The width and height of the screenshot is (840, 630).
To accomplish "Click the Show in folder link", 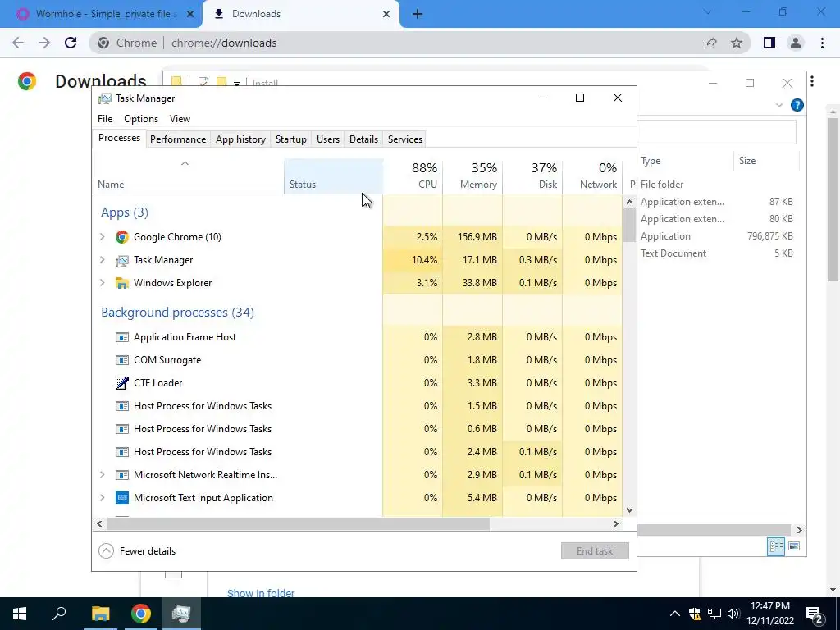I will click(261, 593).
